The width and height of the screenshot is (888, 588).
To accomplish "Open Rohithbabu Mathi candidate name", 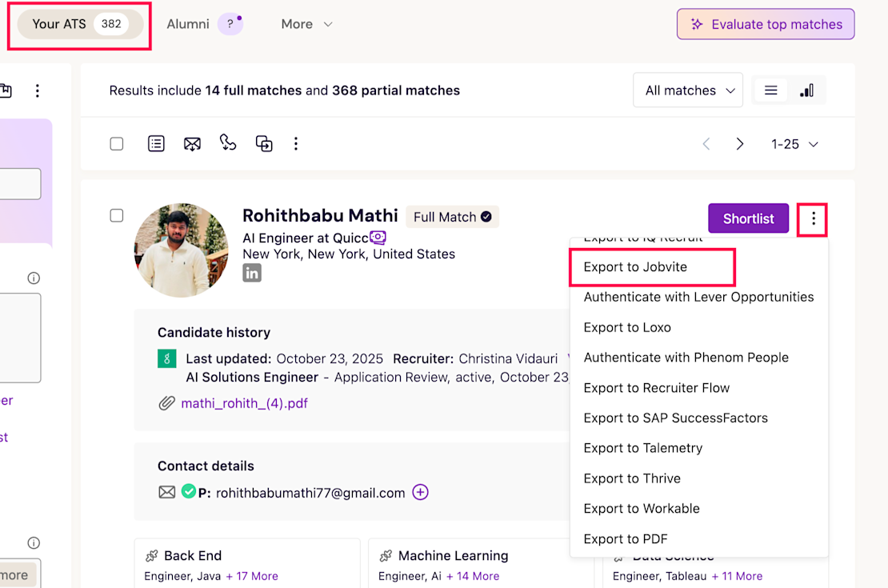I will 320,216.
